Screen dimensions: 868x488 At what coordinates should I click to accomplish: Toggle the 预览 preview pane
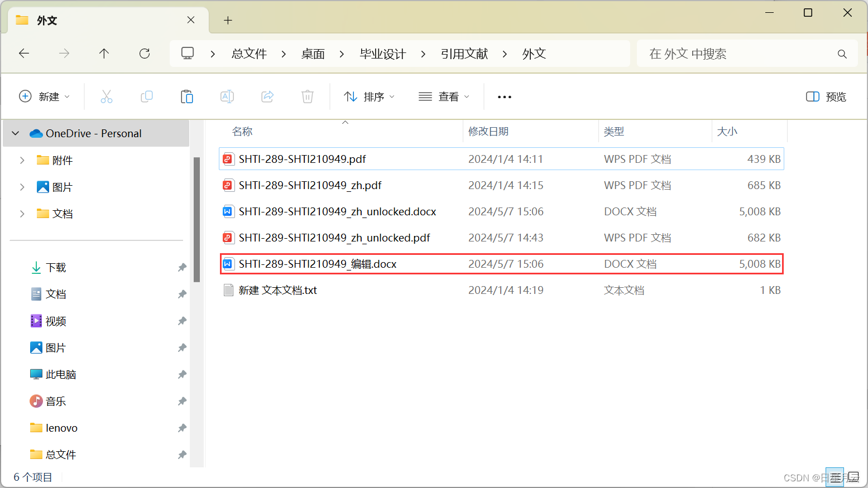[826, 96]
